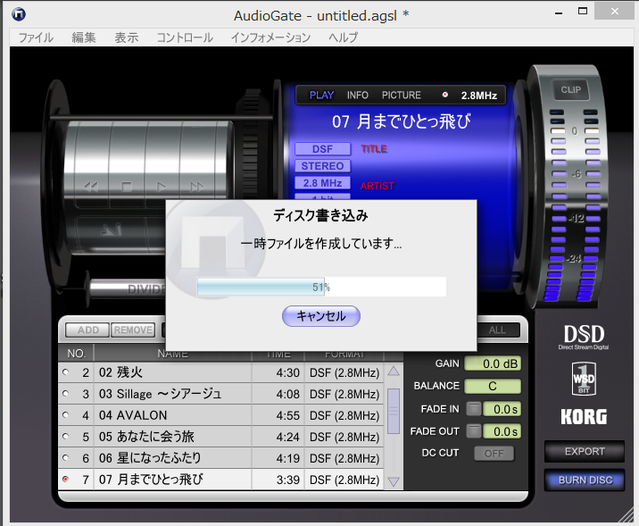Click track name 06 星になったふたり
The width and height of the screenshot is (639, 526).
[150, 458]
